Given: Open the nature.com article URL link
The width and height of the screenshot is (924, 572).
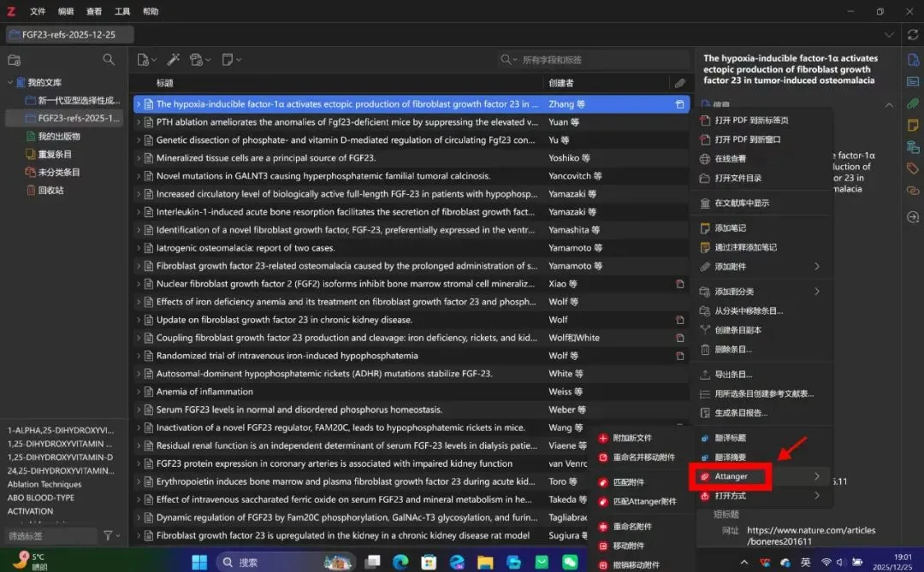Looking at the screenshot, I should 811,535.
